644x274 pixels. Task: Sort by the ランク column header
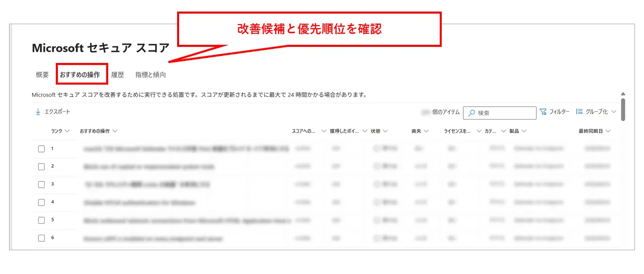pos(60,131)
